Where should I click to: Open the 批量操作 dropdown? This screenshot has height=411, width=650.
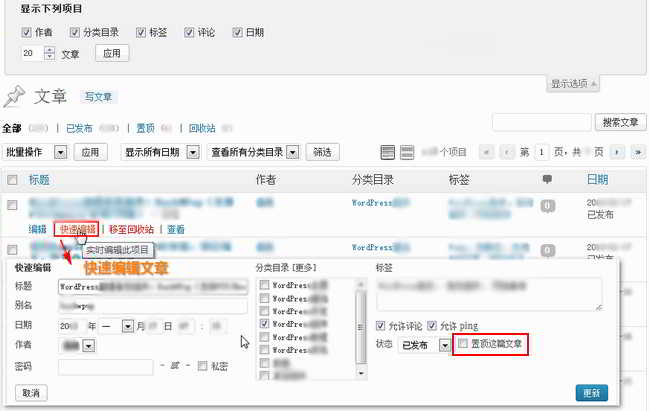[35, 152]
